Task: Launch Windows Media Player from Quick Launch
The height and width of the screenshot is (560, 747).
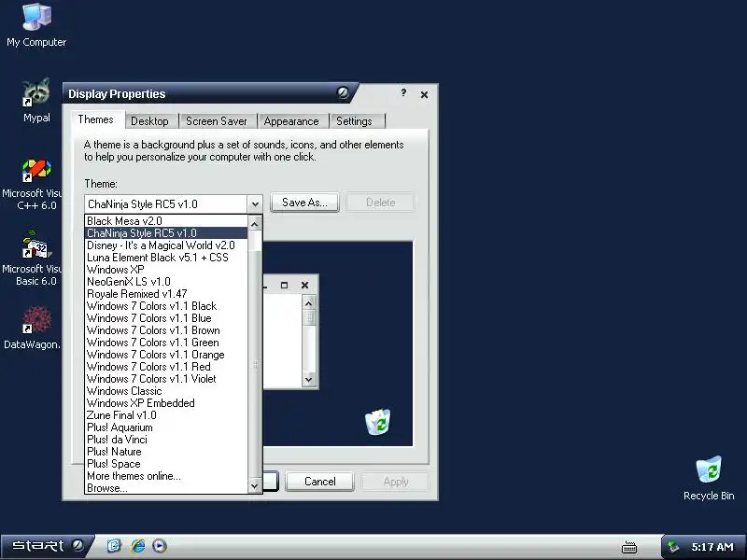Action: click(160, 546)
